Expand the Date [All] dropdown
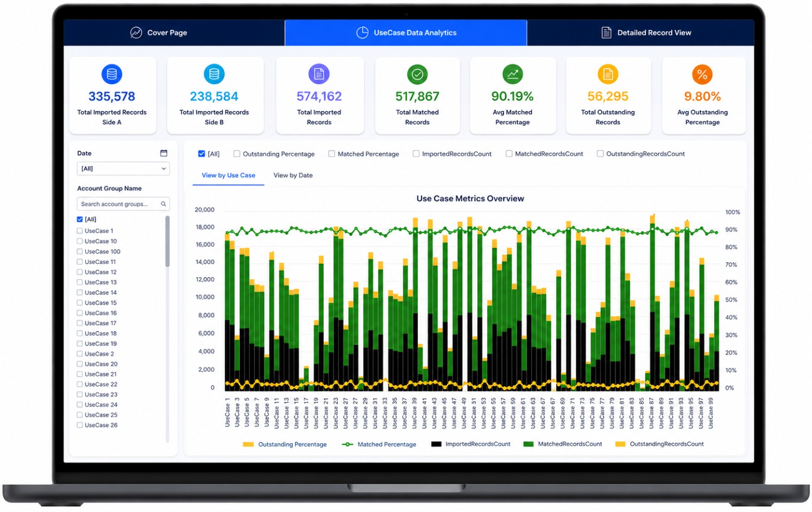Screen dimensions: 812x512 (123, 169)
